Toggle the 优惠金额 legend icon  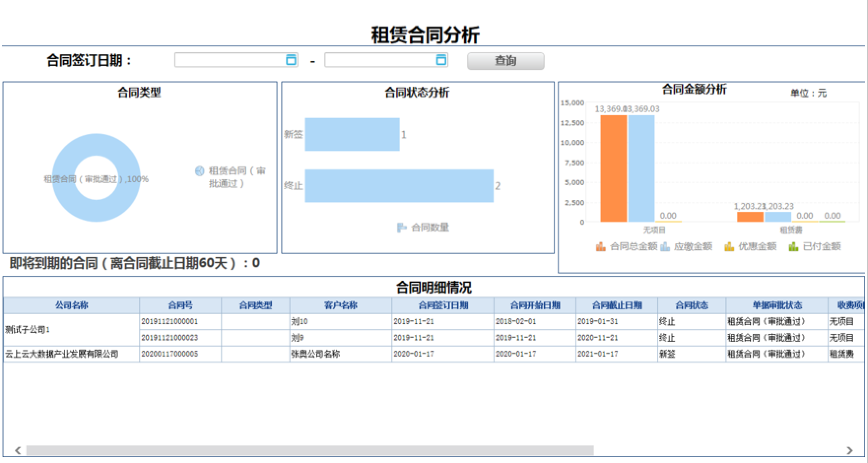729,247
